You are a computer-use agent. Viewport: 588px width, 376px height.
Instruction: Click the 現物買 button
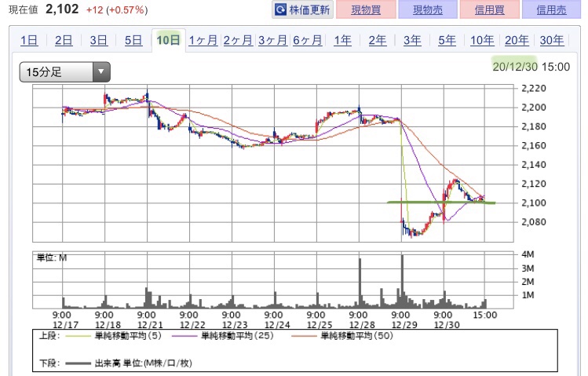(366, 9)
